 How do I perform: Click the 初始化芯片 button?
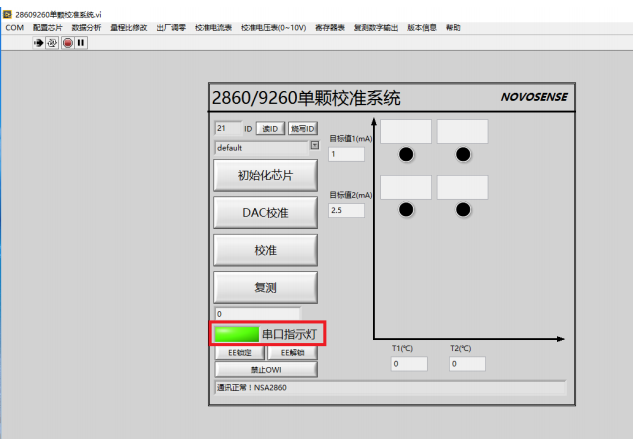(266, 175)
